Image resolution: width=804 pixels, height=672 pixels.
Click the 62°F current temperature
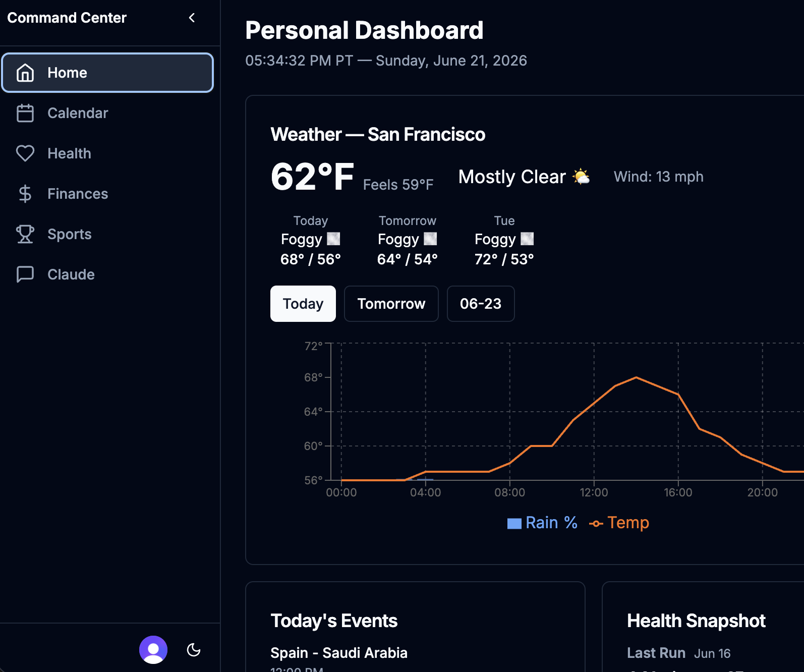[312, 177]
